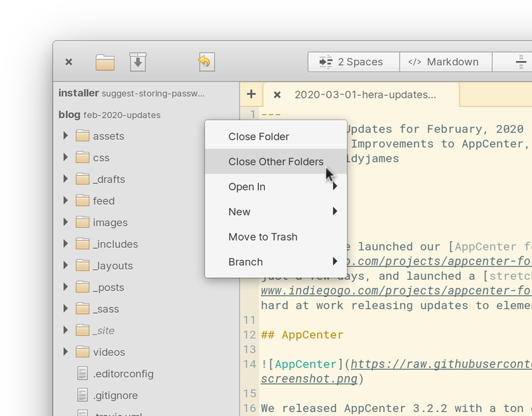The width and height of the screenshot is (532, 416).
Task: Choose Close Other Folders in context menu
Action: pyautogui.click(x=276, y=161)
